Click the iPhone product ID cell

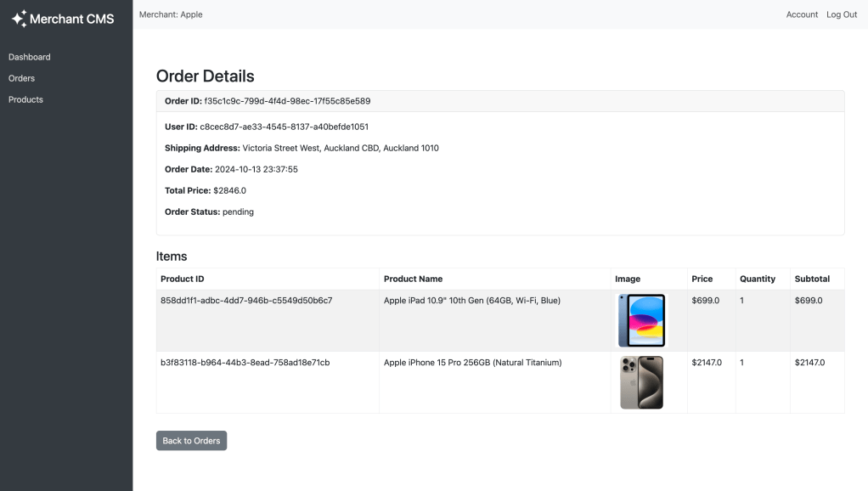[x=245, y=363]
